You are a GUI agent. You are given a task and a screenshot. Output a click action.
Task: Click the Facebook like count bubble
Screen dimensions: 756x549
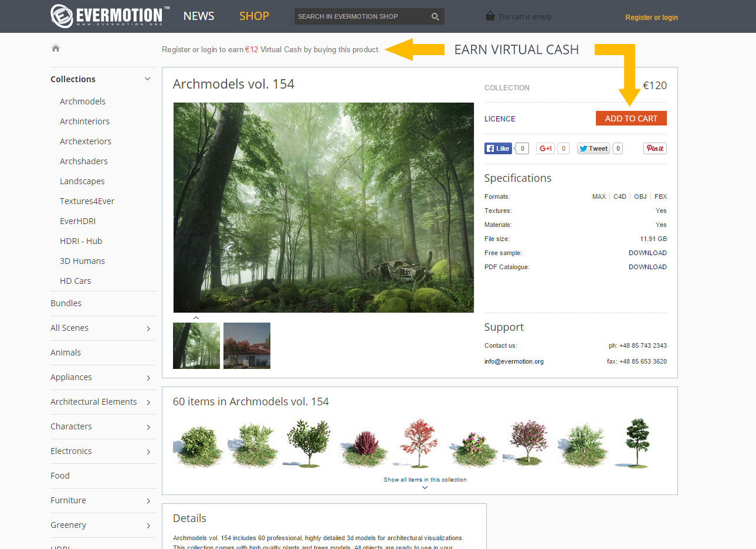point(522,148)
